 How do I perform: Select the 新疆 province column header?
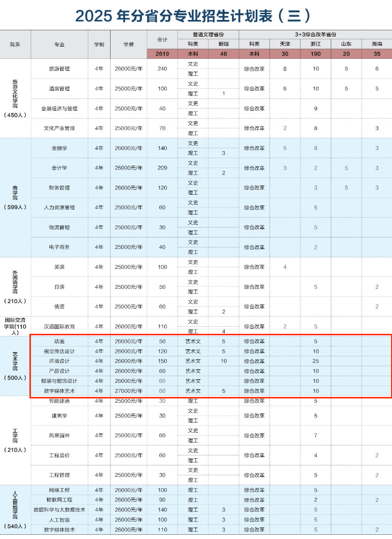click(x=224, y=44)
